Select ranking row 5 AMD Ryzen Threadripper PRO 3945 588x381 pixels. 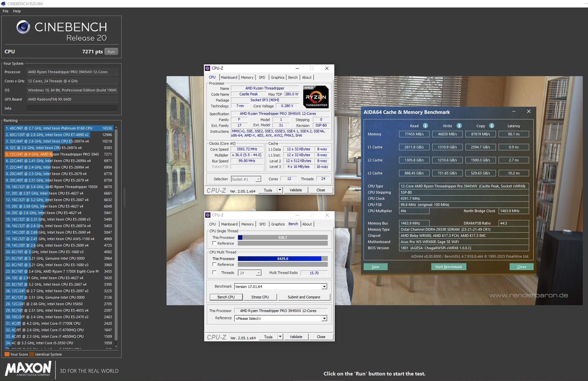tap(59, 154)
